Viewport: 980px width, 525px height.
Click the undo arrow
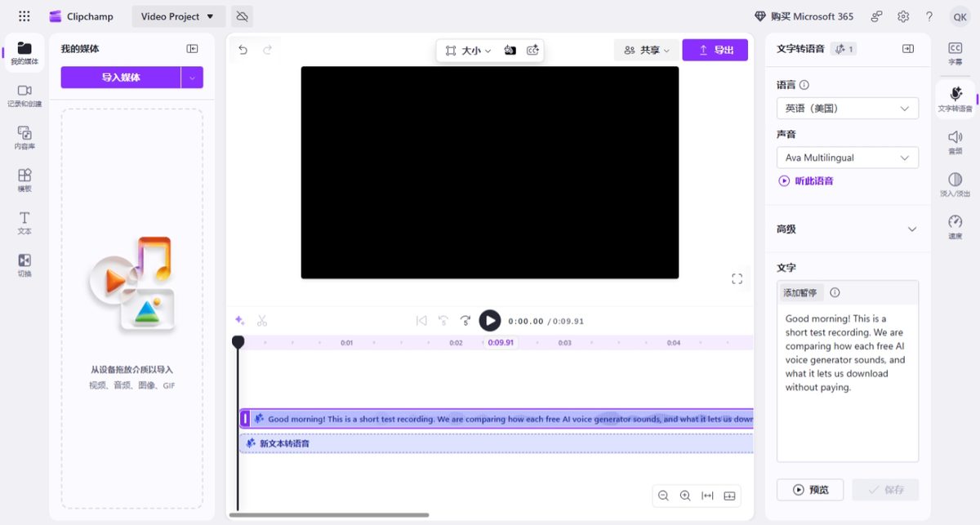[x=243, y=50]
